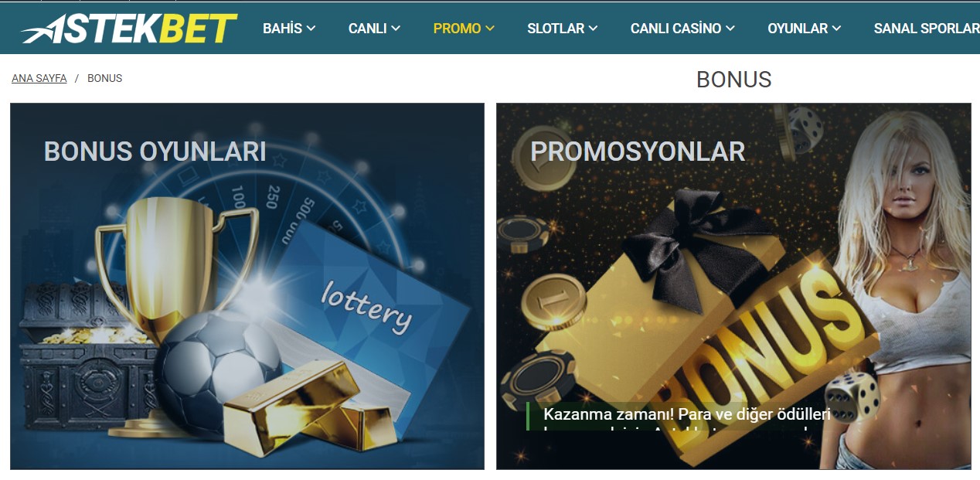Viewport: 980px width, 480px height.
Task: Expand the CANLI CASINO dropdown chevron
Action: coord(730,29)
